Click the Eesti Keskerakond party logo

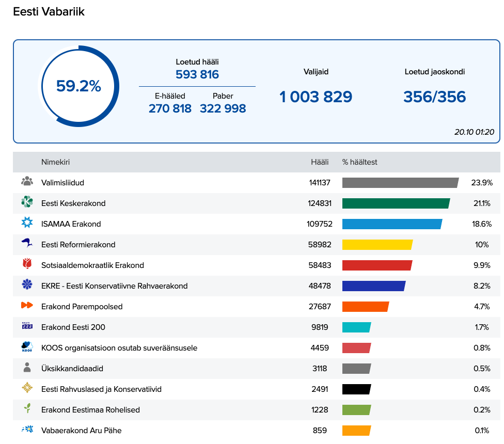(x=27, y=202)
